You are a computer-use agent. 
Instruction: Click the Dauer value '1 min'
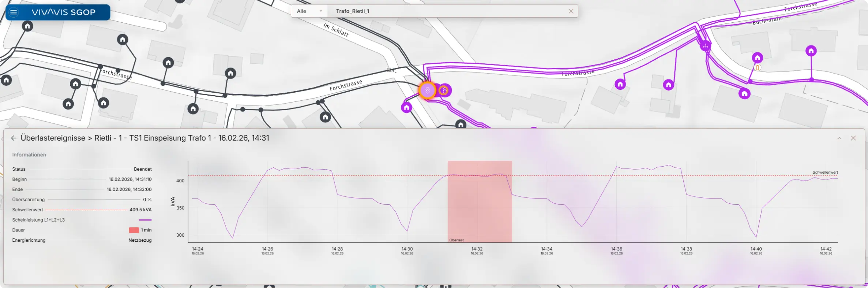[146, 230]
